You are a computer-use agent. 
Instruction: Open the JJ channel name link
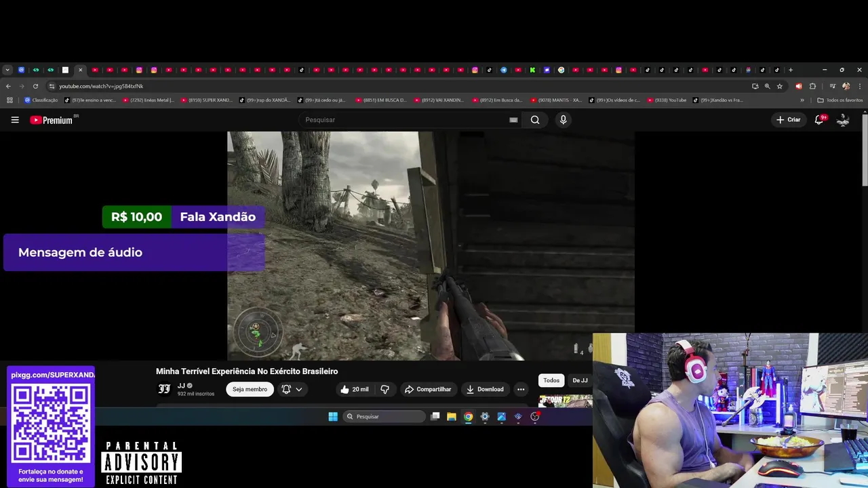tap(181, 386)
